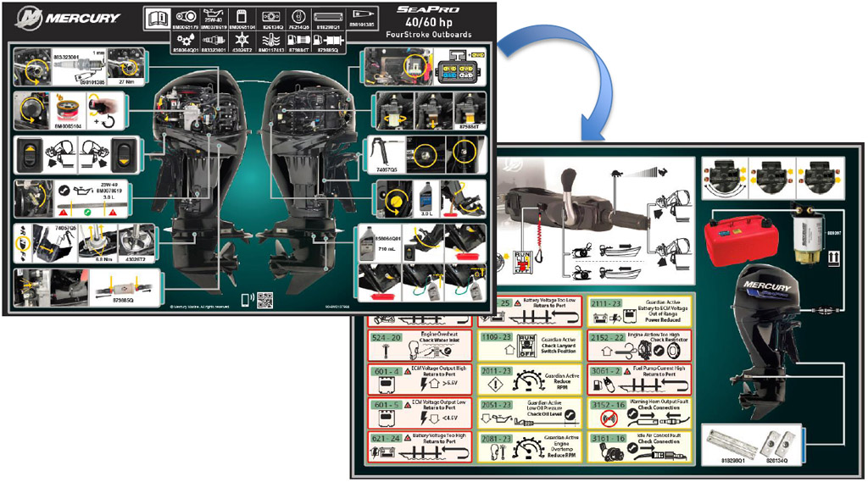Click the SeaPro 40/60 hp title
This screenshot has width=868, height=482.
click(428, 17)
